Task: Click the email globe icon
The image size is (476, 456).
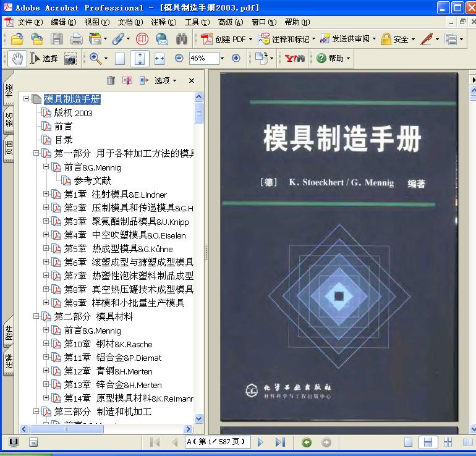Action: click(161, 39)
